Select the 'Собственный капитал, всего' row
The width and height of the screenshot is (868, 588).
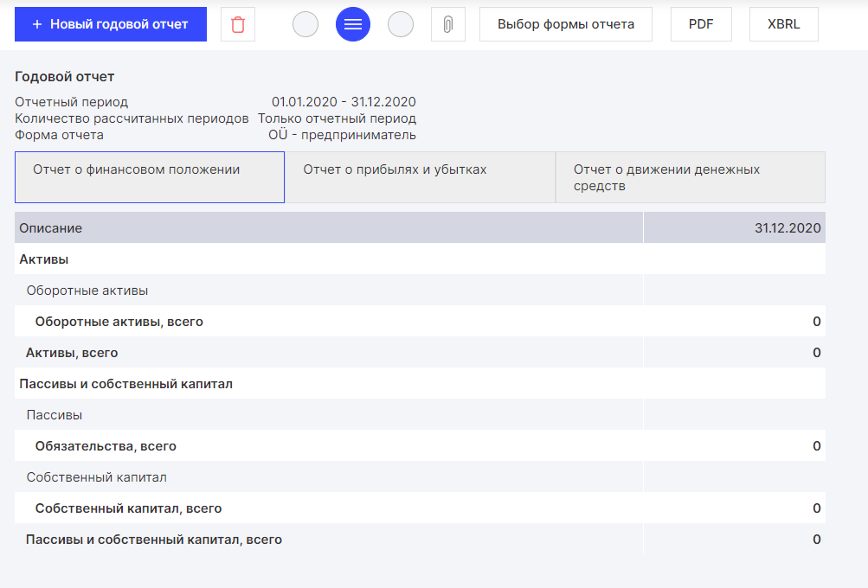pos(421,508)
